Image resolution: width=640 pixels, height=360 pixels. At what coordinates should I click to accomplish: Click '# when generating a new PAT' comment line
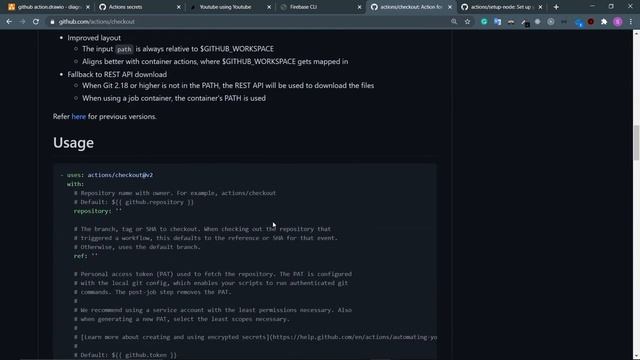coord(182,319)
